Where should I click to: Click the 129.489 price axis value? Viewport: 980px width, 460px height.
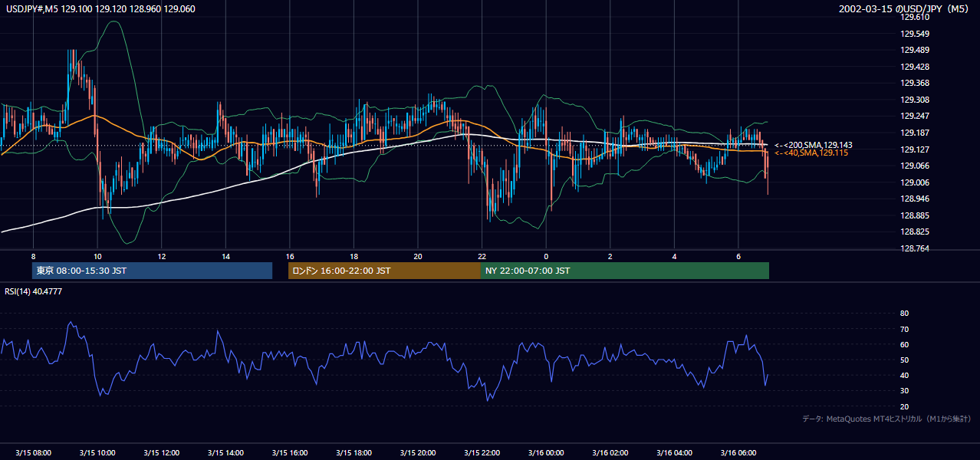click(x=915, y=51)
